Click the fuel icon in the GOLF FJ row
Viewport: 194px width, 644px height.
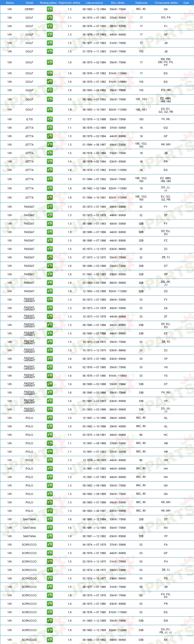click(x=50, y=26)
